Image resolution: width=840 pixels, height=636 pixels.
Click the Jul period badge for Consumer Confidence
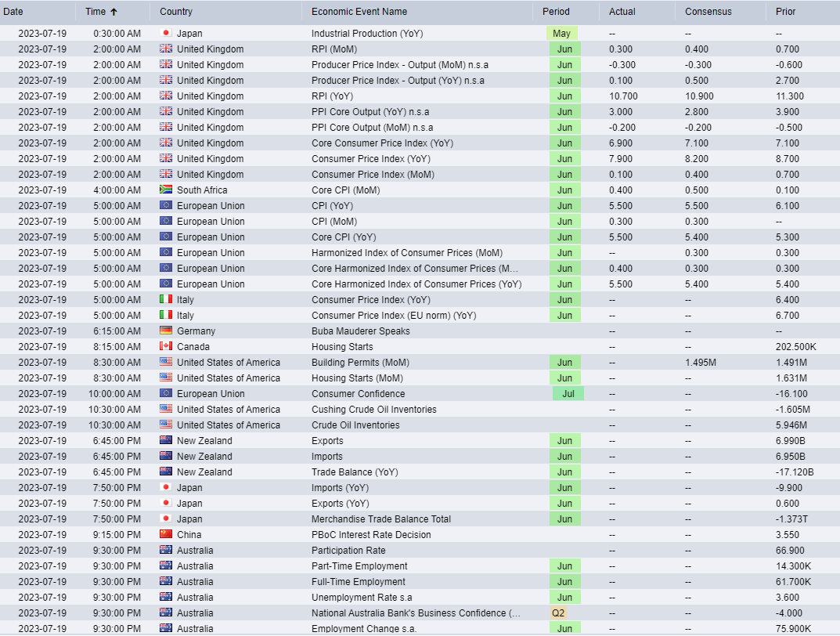568,394
